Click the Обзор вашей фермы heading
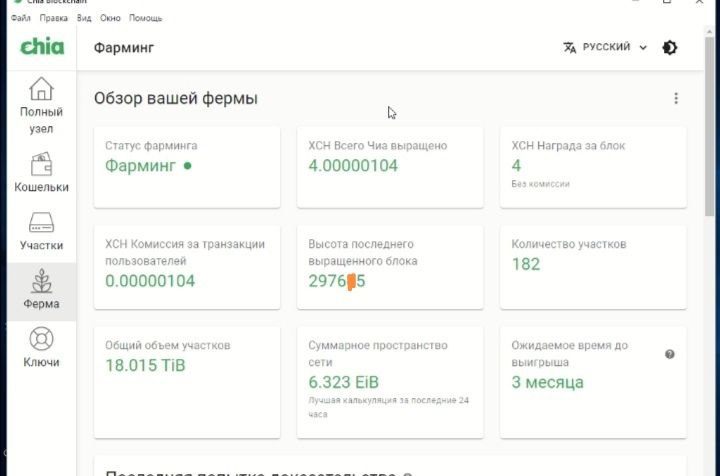The height and width of the screenshot is (476, 720). [x=176, y=98]
